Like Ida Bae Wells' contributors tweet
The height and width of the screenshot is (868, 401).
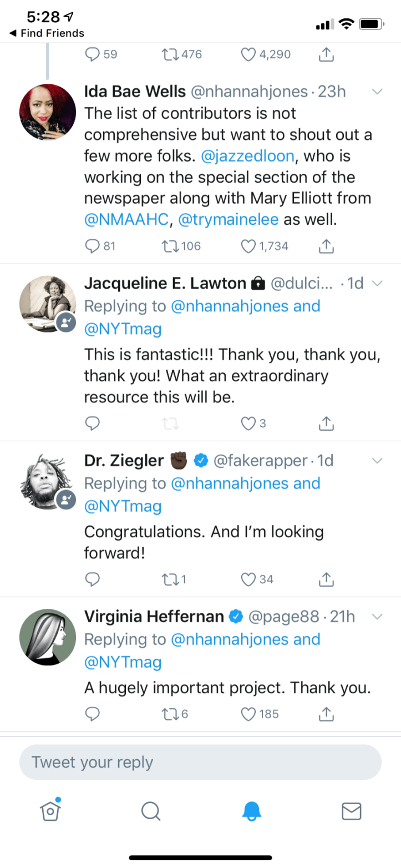[249, 246]
